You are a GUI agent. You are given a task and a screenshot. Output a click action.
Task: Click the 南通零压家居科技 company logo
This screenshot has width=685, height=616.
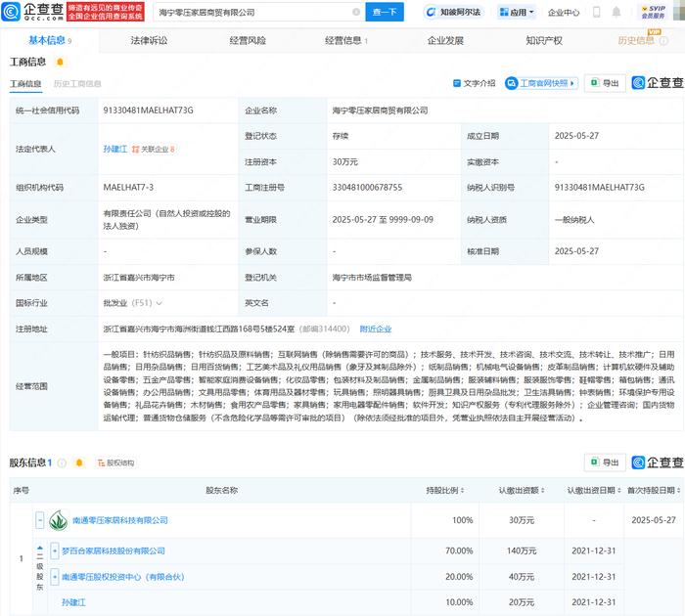click(59, 520)
